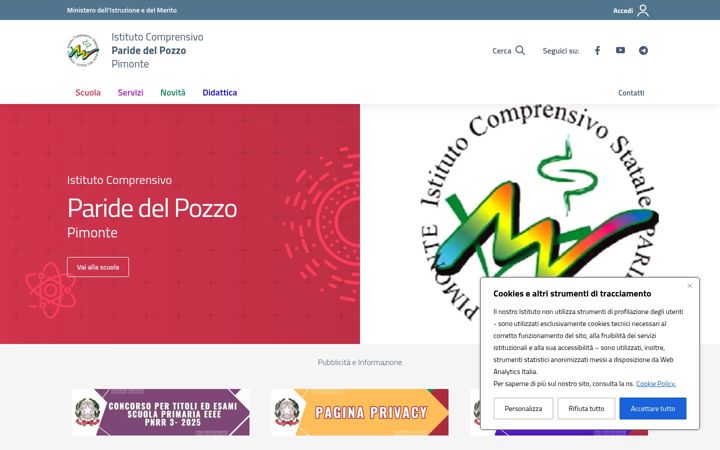Image resolution: width=720 pixels, height=450 pixels.
Task: Open the Novità menu
Action: (173, 93)
